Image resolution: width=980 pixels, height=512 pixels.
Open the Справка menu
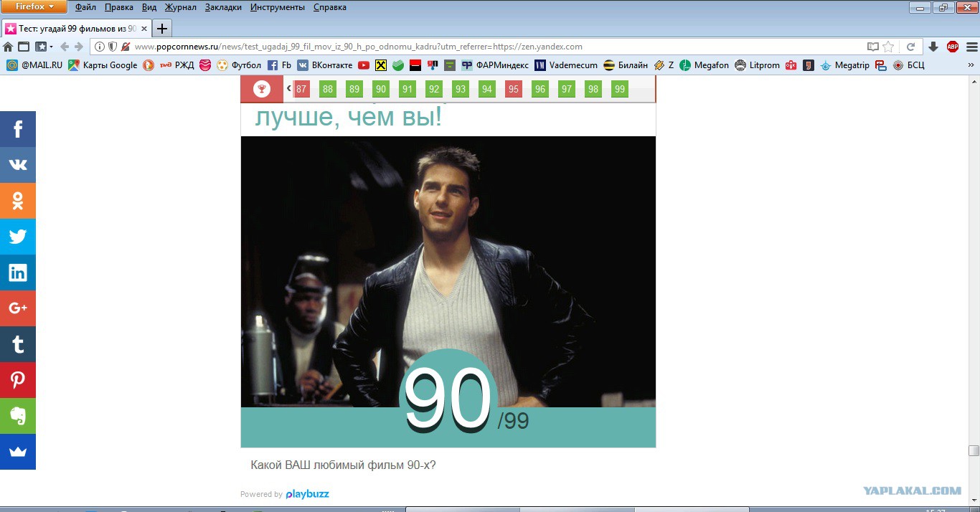pyautogui.click(x=330, y=7)
